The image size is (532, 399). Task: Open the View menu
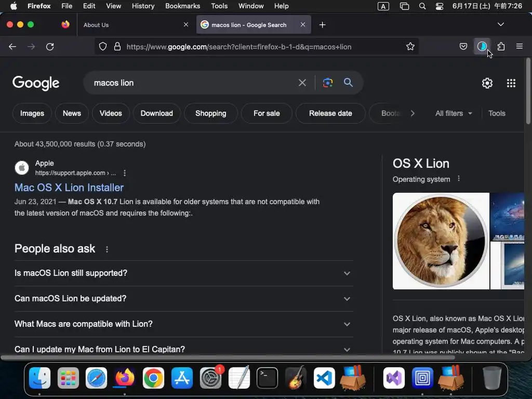pos(113,6)
